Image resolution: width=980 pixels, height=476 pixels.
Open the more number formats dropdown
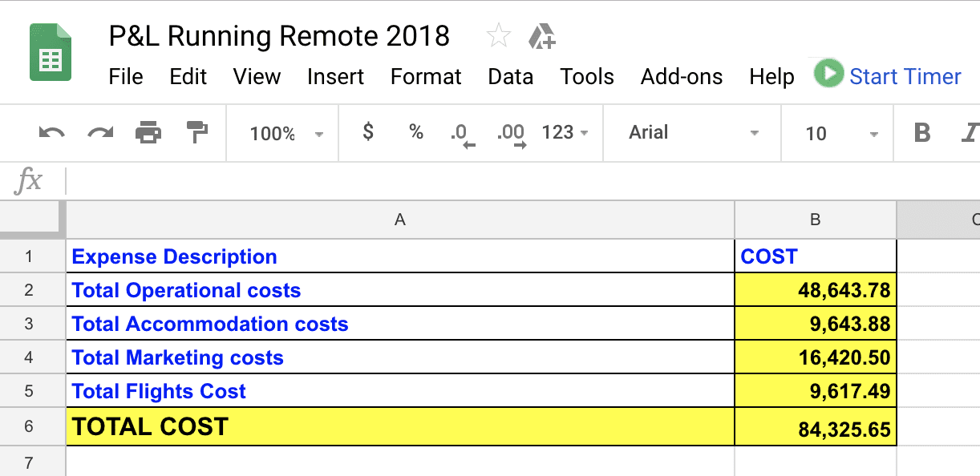tap(564, 133)
